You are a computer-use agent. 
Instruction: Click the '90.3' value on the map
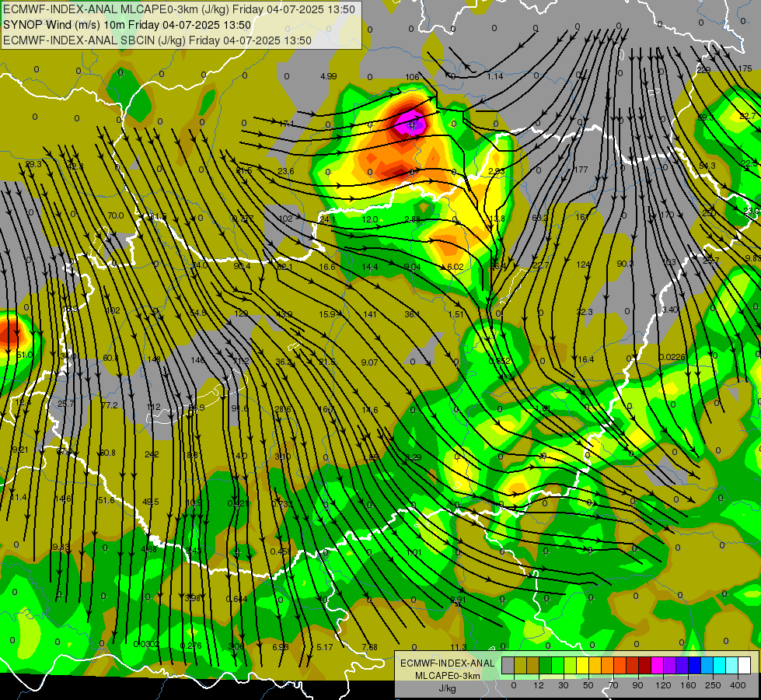[x=625, y=264]
